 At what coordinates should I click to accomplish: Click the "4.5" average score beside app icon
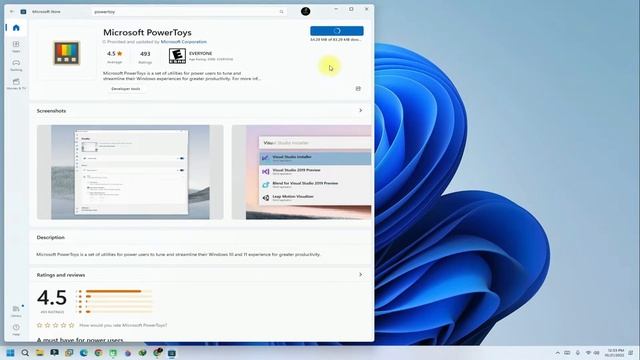[x=115, y=53]
